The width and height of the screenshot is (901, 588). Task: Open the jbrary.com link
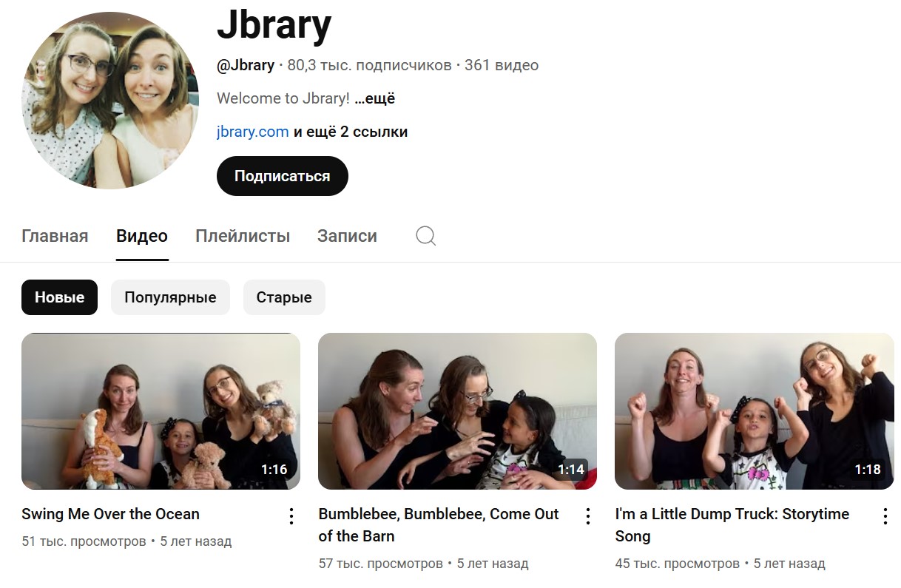(x=252, y=132)
